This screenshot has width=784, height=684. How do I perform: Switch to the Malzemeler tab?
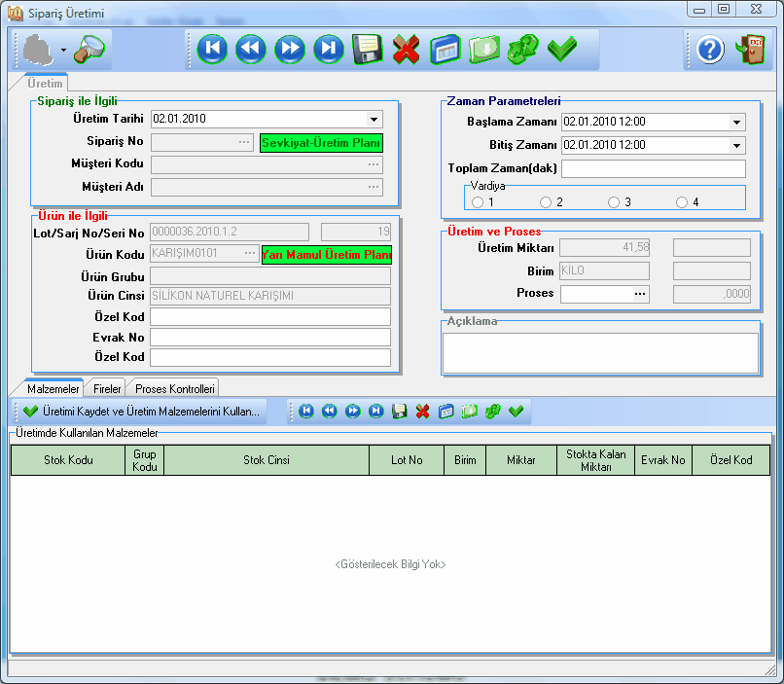pos(53,388)
